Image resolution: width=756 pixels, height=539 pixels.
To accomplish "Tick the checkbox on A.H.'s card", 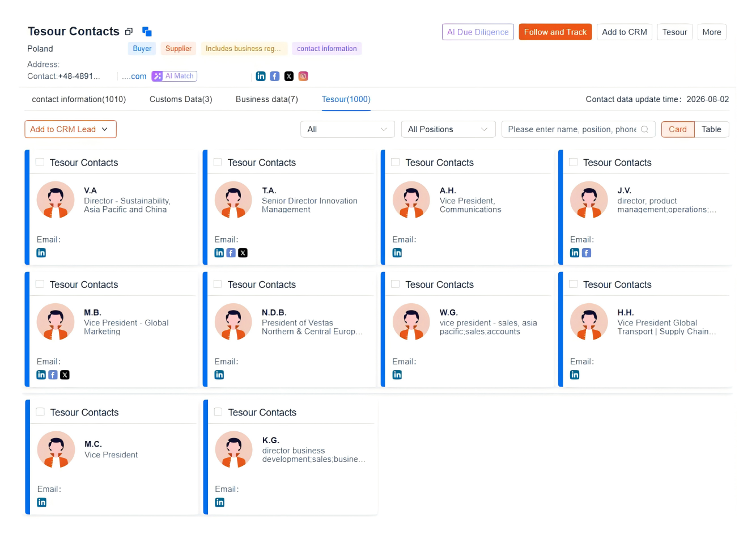I will (x=396, y=162).
